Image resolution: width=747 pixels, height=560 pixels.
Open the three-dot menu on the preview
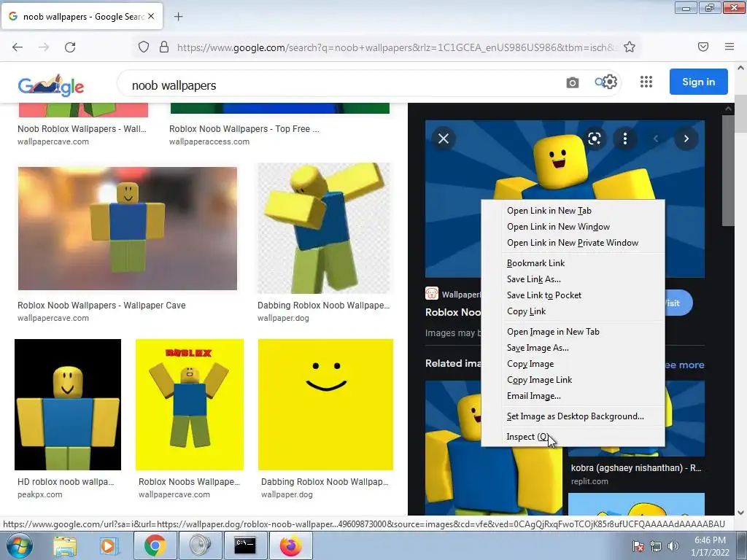click(x=625, y=139)
